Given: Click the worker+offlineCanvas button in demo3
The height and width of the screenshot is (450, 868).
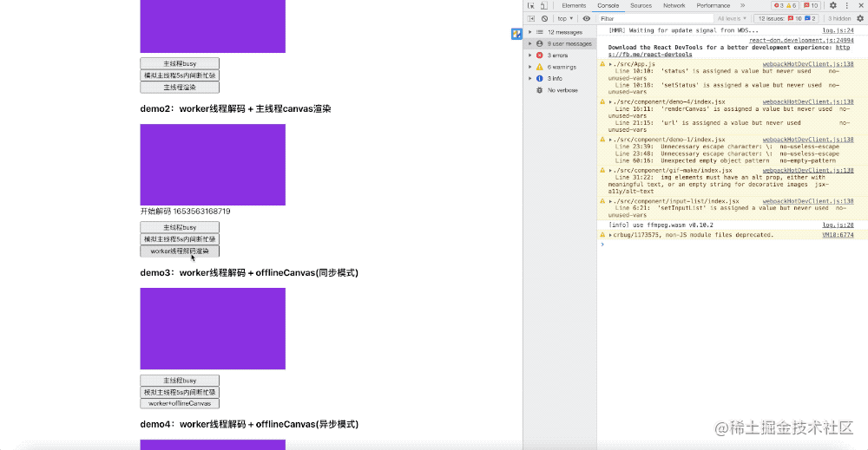Looking at the screenshot, I should [180, 403].
